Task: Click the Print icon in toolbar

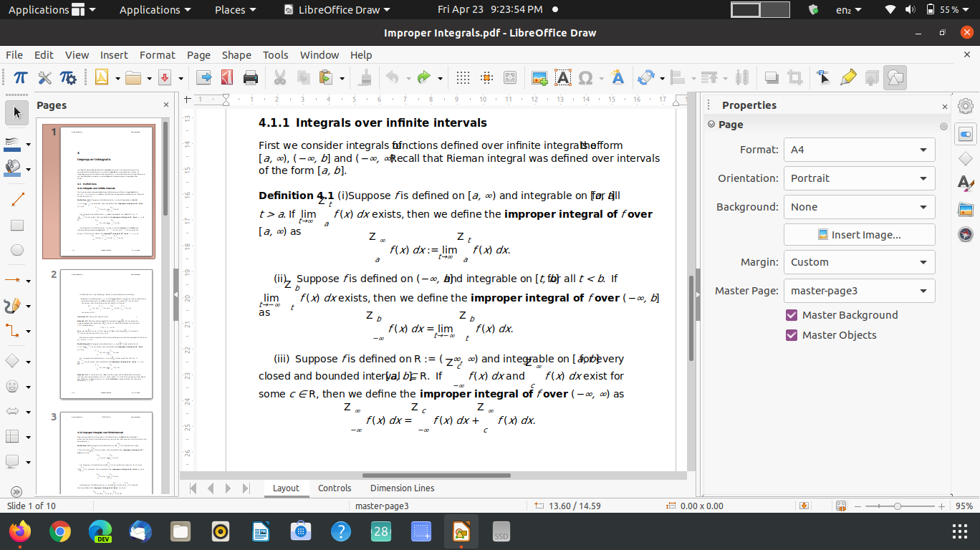Action: pyautogui.click(x=251, y=77)
